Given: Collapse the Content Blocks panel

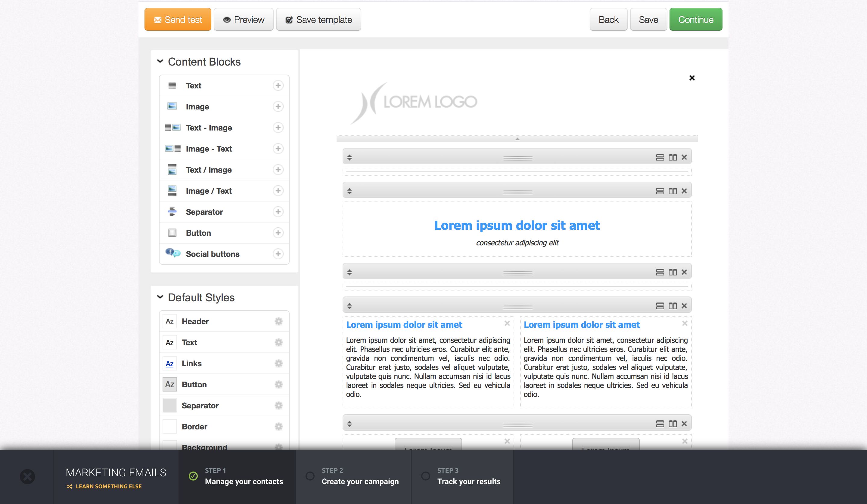Looking at the screenshot, I should (160, 62).
